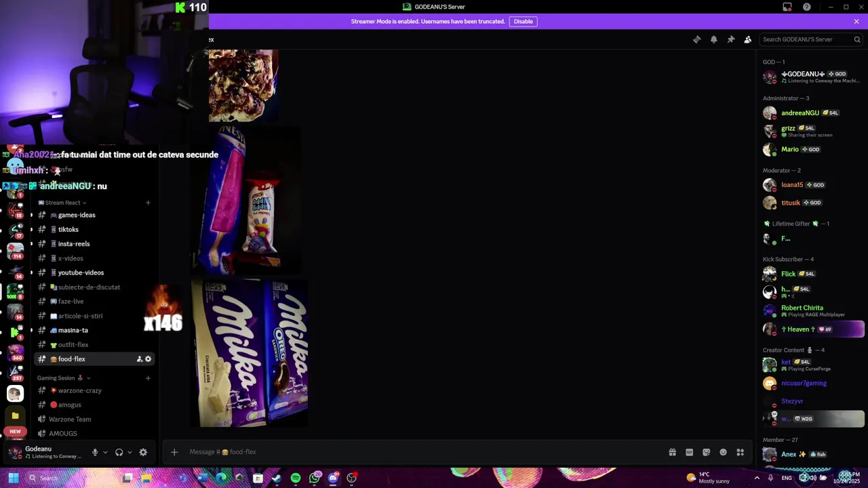Toggle deafen headphones in user panel

tap(119, 452)
